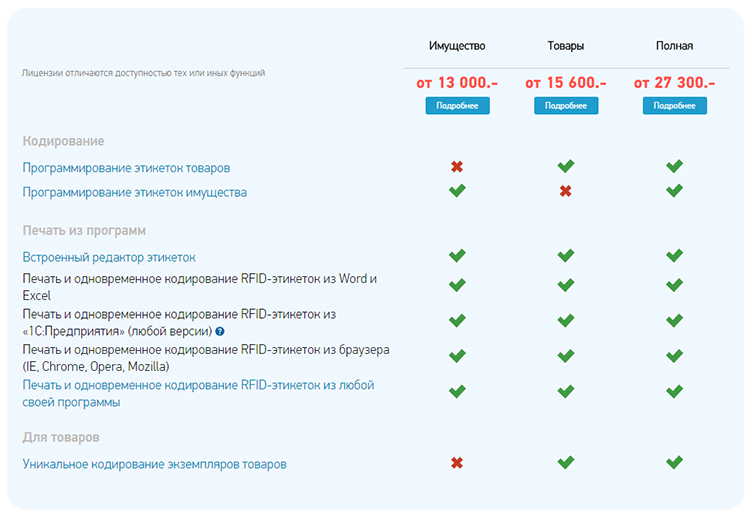Select the Полная column header
This screenshot has height=523, width=750.
(x=674, y=46)
